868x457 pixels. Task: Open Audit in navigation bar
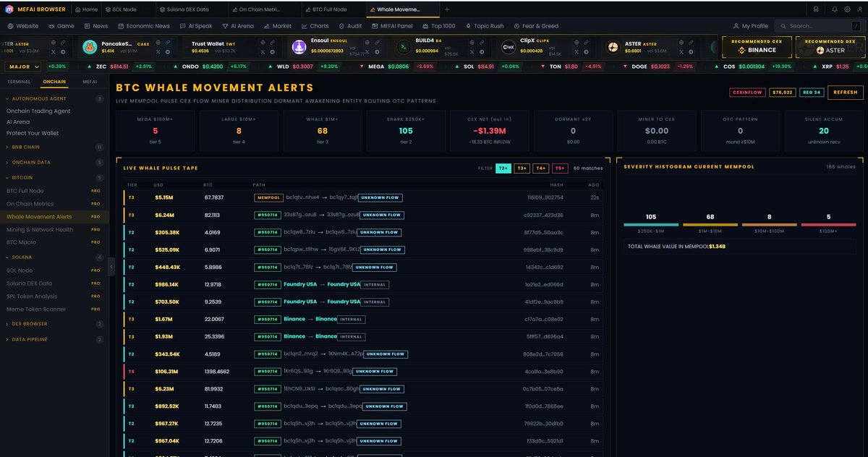tap(350, 26)
